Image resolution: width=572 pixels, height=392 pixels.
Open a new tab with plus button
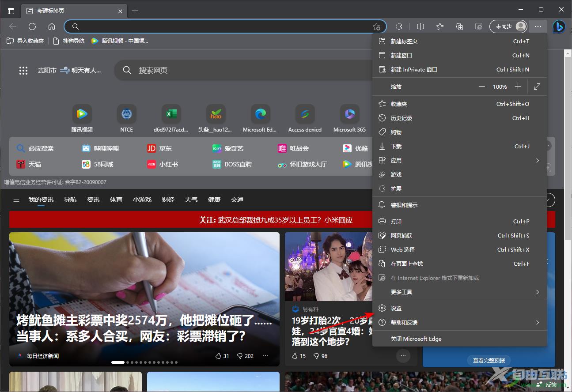(135, 11)
